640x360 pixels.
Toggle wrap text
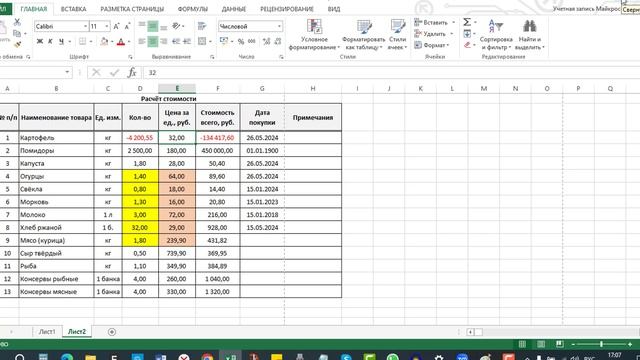click(202, 26)
